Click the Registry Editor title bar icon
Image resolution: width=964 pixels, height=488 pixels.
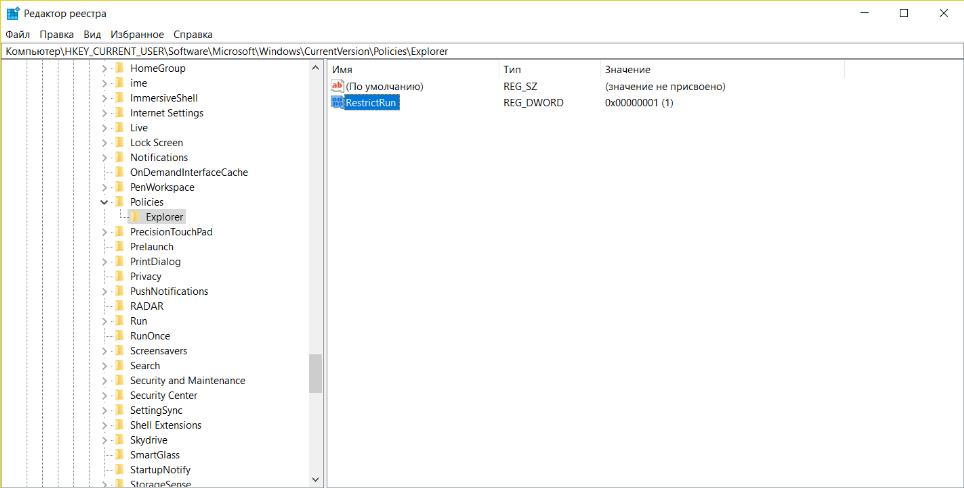12,14
